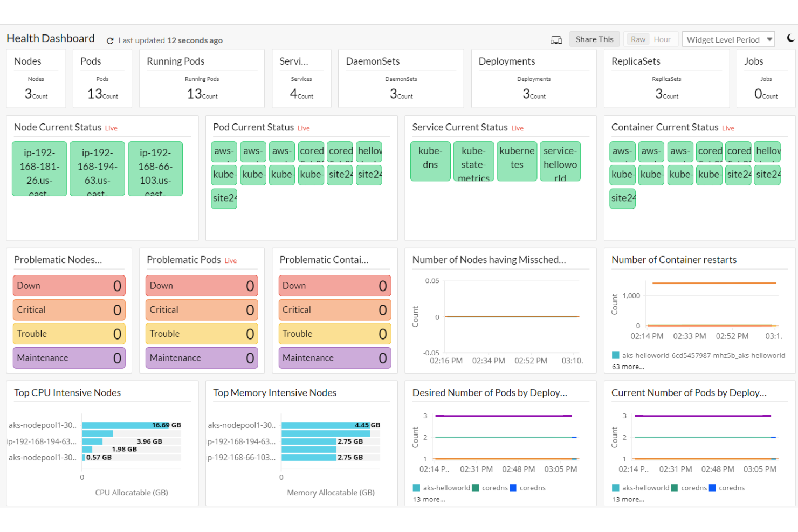Viewport: 798px width, 532px height.
Task: Enable dark mode with the moon icon
Action: point(790,38)
